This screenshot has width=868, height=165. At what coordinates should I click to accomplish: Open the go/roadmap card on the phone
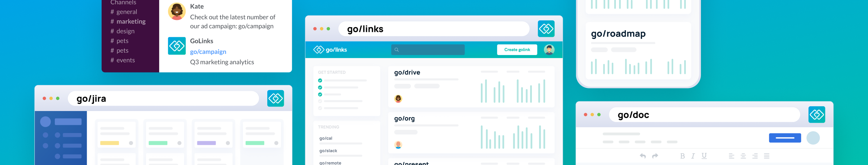click(638, 51)
